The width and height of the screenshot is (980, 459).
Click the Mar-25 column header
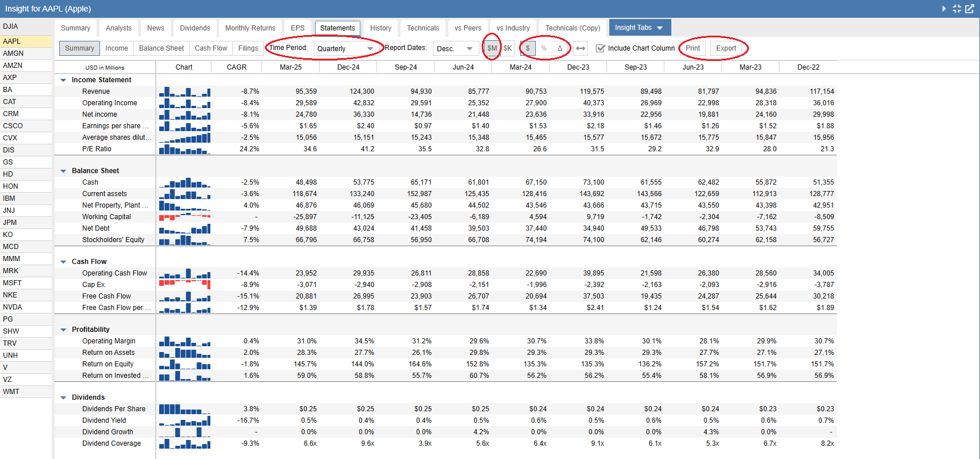(291, 67)
